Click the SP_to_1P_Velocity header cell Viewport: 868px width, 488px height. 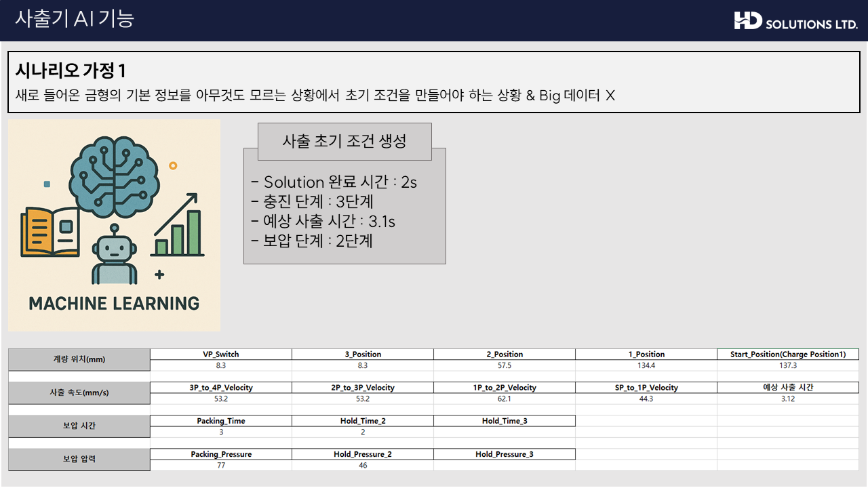tap(646, 388)
